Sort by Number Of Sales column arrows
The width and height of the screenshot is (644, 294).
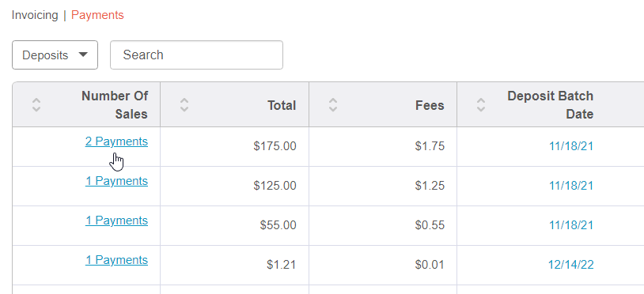point(36,105)
